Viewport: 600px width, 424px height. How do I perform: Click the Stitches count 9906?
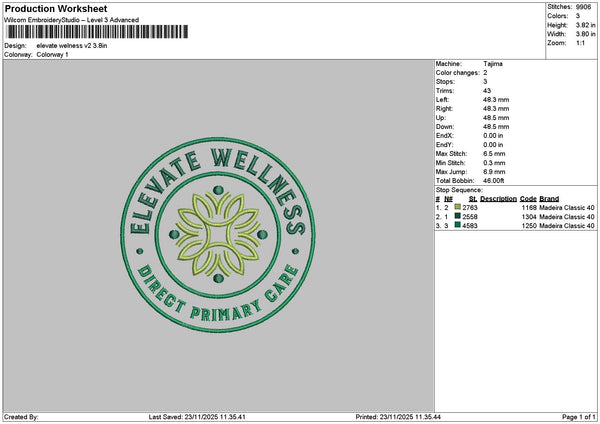583,7
